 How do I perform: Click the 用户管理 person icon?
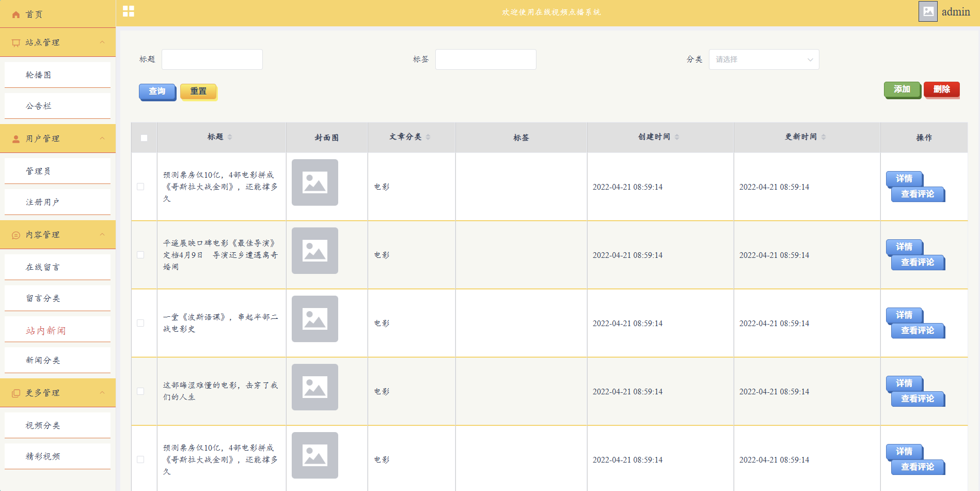(x=16, y=139)
